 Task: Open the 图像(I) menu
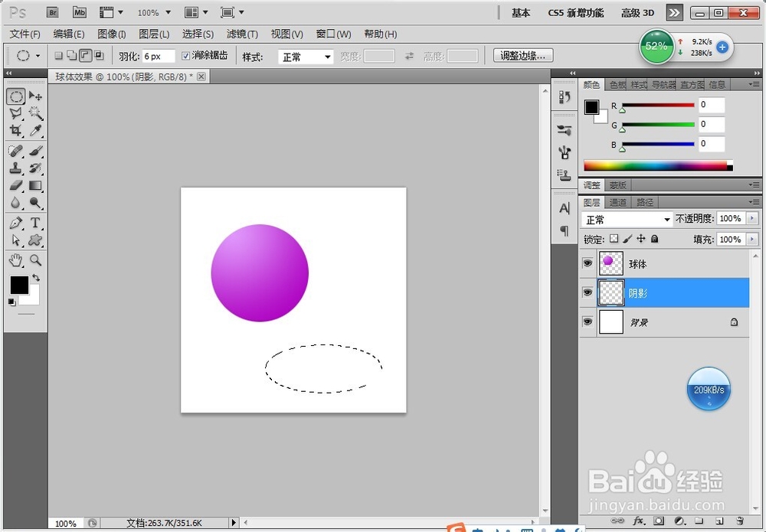coord(111,34)
